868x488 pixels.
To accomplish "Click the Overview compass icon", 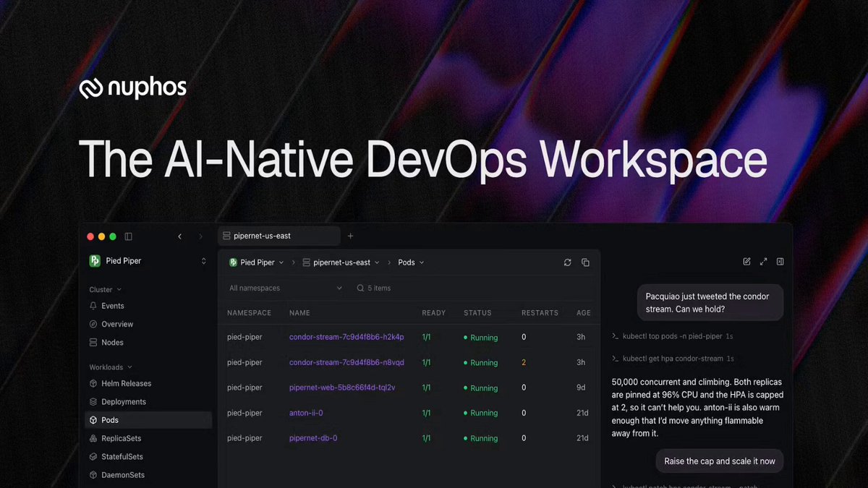I will 93,324.
